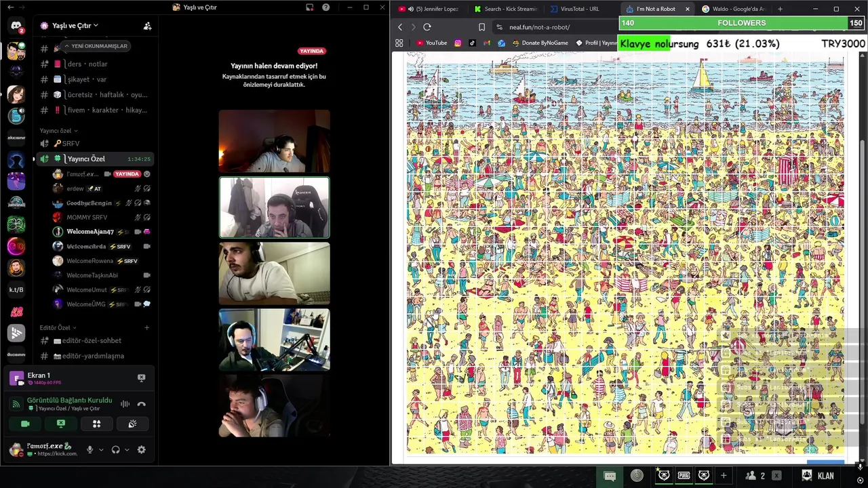Collapse the Yayıncı özel category

click(58, 131)
